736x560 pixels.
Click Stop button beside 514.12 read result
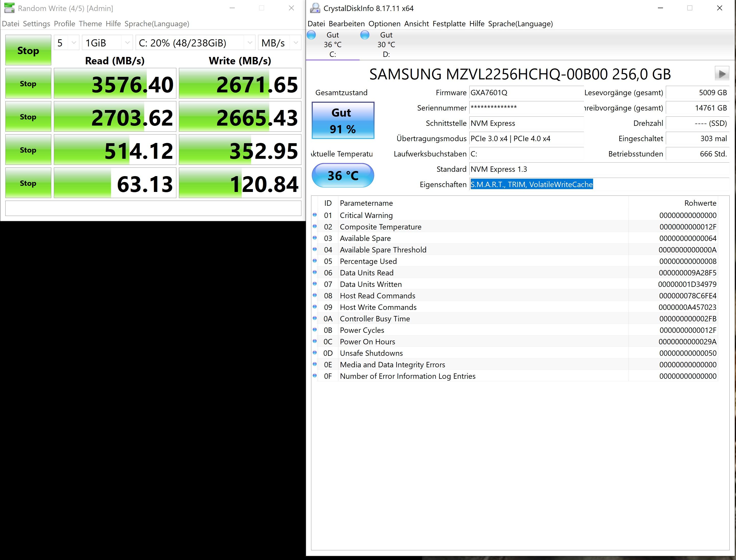click(x=28, y=150)
